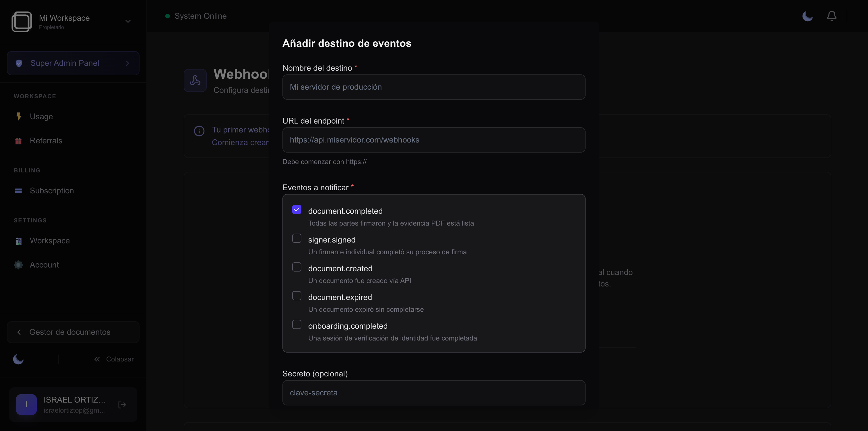Open Super Admin Panel chevron
The height and width of the screenshot is (431, 868).
(x=127, y=63)
